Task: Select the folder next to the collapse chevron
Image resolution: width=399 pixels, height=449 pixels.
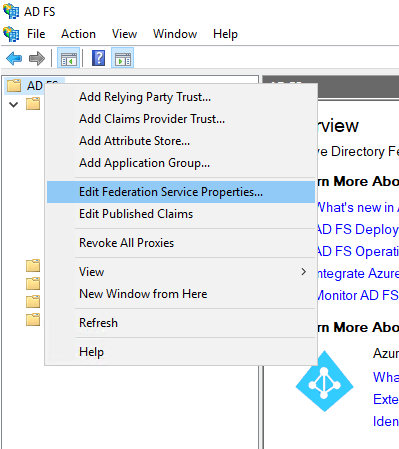Action: (33, 104)
